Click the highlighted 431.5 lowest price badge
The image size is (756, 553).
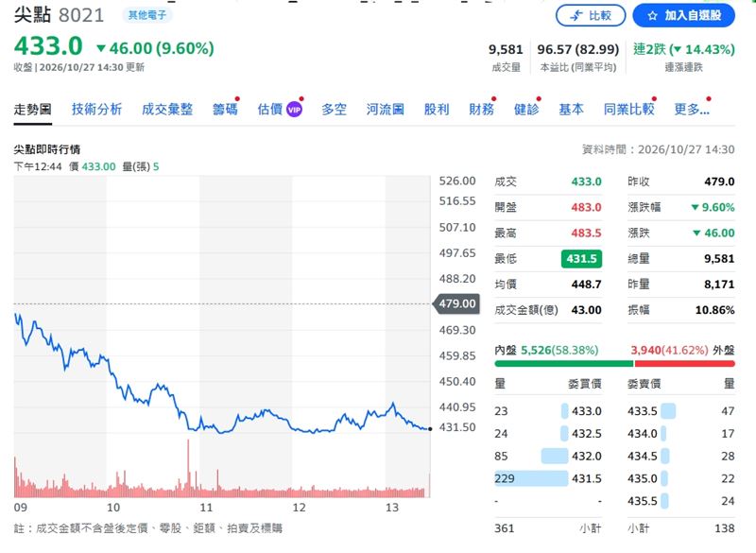click(x=581, y=259)
